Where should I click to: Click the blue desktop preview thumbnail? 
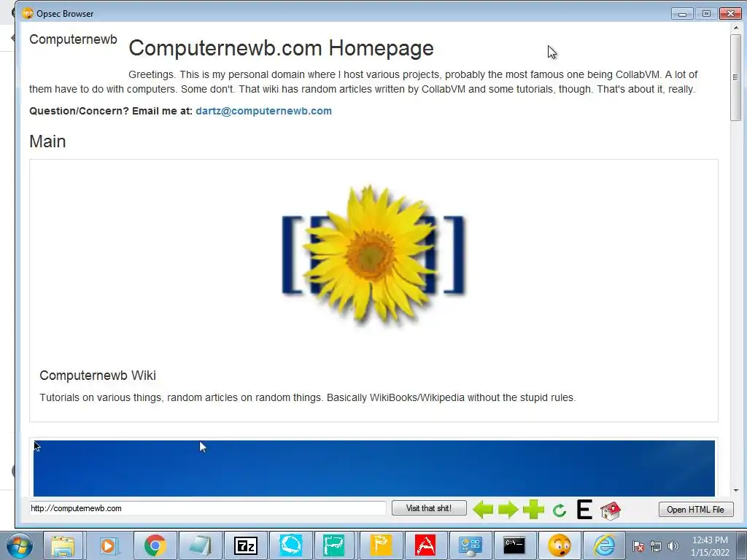[x=374, y=468]
